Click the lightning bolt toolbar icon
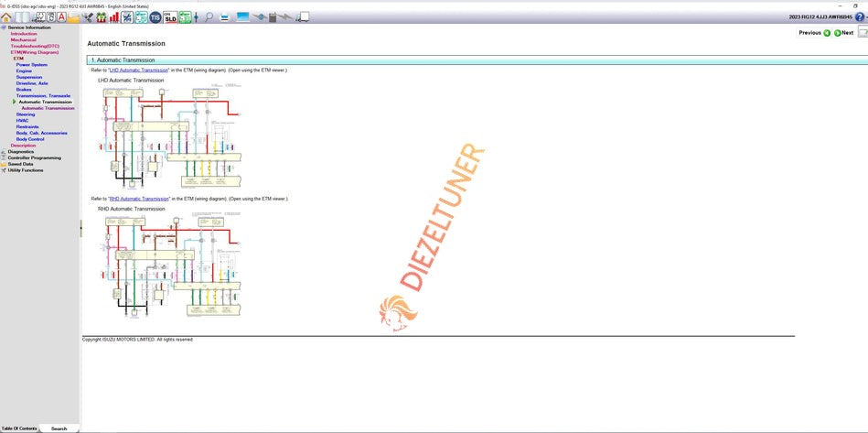Screen dimensions: 868x433 (285, 17)
